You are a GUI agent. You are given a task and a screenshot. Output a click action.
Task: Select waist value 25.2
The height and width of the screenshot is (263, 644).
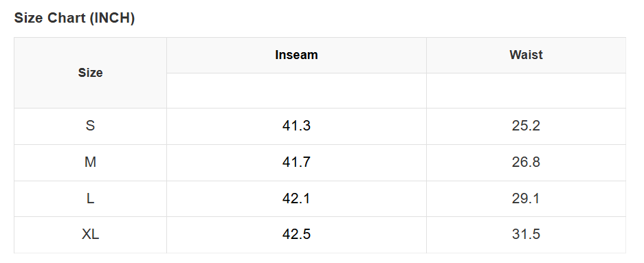[x=526, y=126]
